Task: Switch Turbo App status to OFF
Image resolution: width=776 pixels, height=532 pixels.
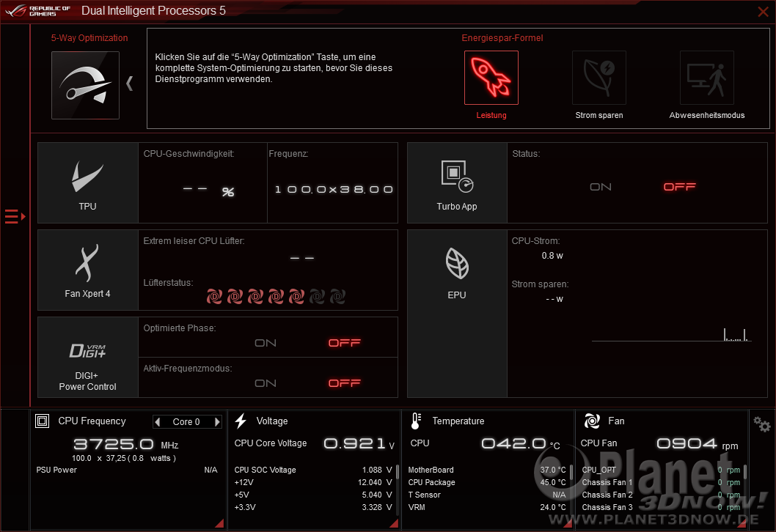Action: (679, 187)
